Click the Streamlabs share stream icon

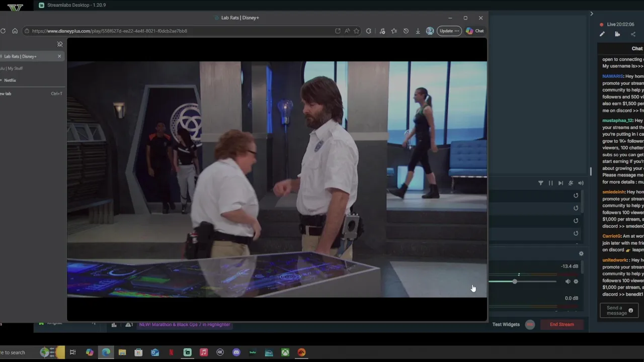[633, 34]
